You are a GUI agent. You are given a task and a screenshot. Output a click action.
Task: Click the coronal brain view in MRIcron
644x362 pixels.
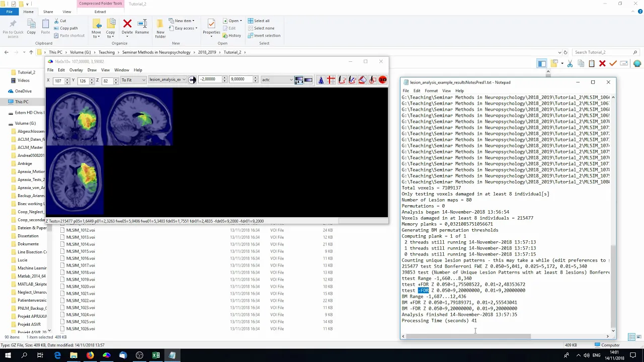point(74,117)
